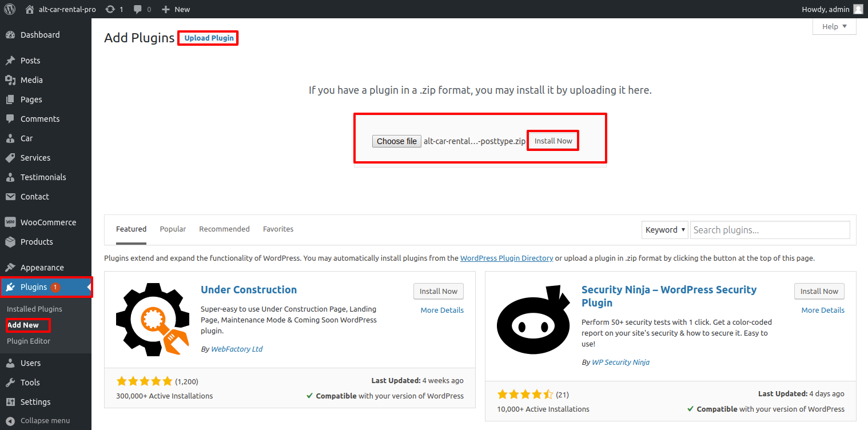Image resolution: width=868 pixels, height=430 pixels.
Task: Install the Security Ninja plugin
Action: (819, 291)
